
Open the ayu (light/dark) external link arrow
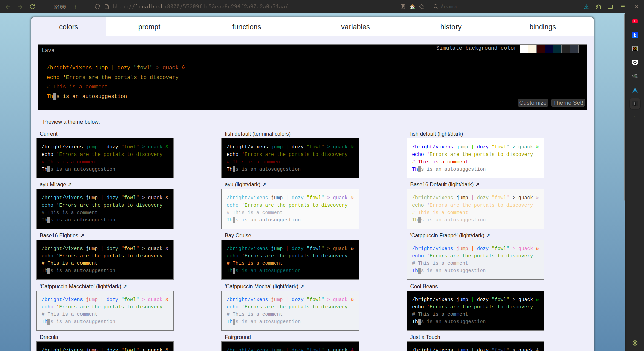point(264,185)
